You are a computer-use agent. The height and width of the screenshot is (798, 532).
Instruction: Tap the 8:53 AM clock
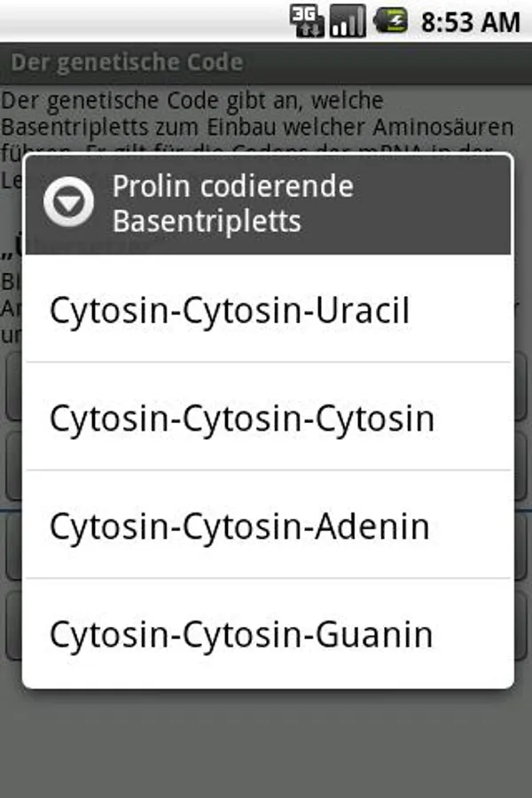(470, 21)
